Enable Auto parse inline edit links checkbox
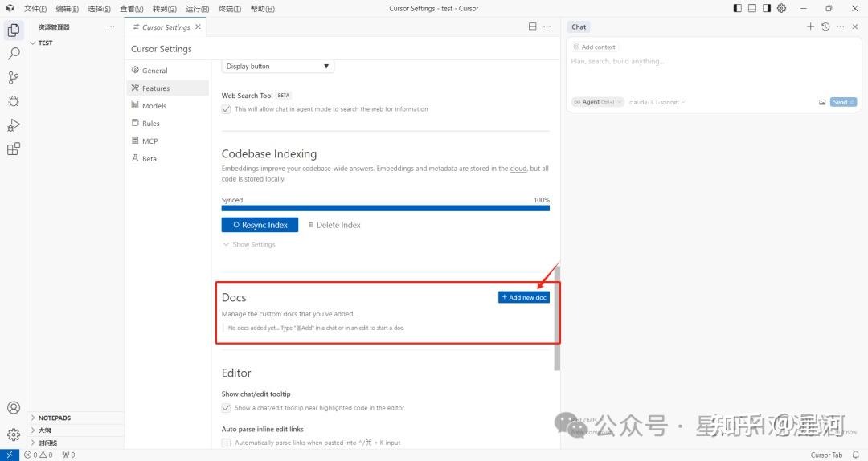This screenshot has height=461, width=868. pos(226,443)
